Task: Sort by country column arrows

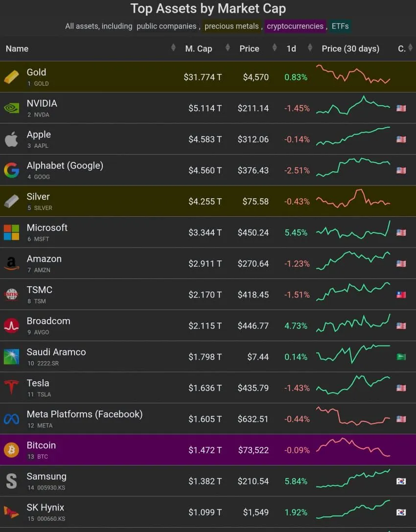Action: [410, 48]
